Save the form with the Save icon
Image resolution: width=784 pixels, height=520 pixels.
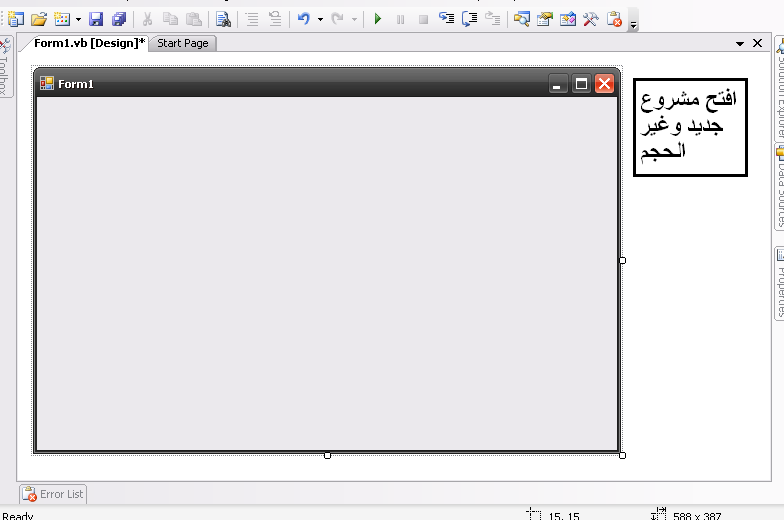pyautogui.click(x=96, y=18)
